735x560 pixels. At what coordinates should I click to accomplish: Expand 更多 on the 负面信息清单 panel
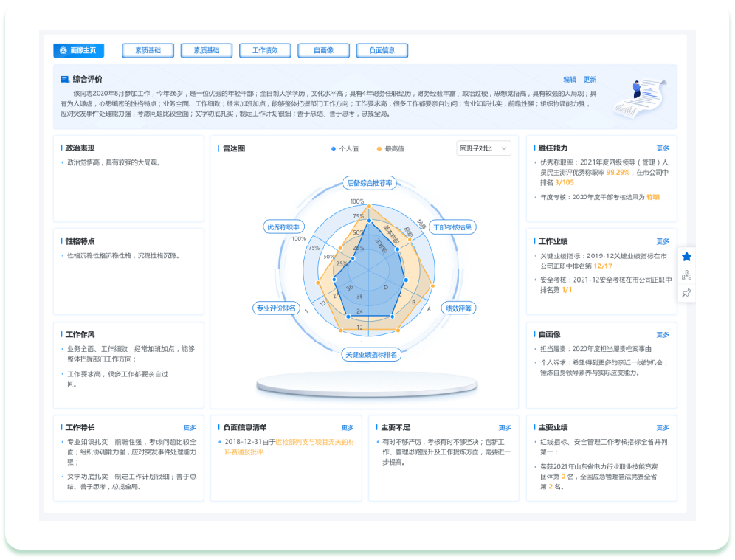click(346, 426)
